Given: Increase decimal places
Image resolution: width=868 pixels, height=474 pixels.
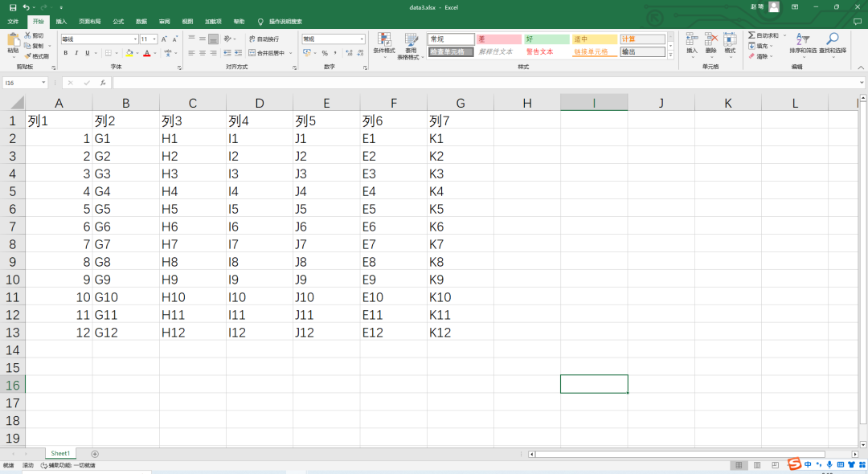Looking at the screenshot, I should point(349,53).
